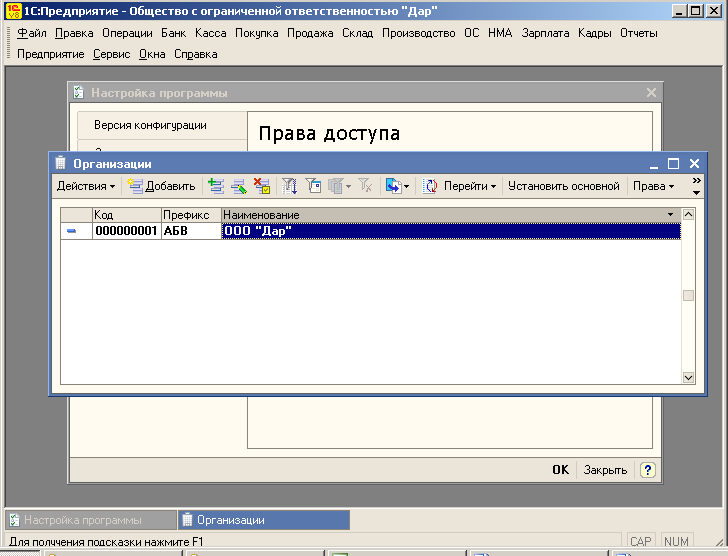Click the edit current item pencil icon
The width and height of the screenshot is (728, 556).
tap(239, 186)
